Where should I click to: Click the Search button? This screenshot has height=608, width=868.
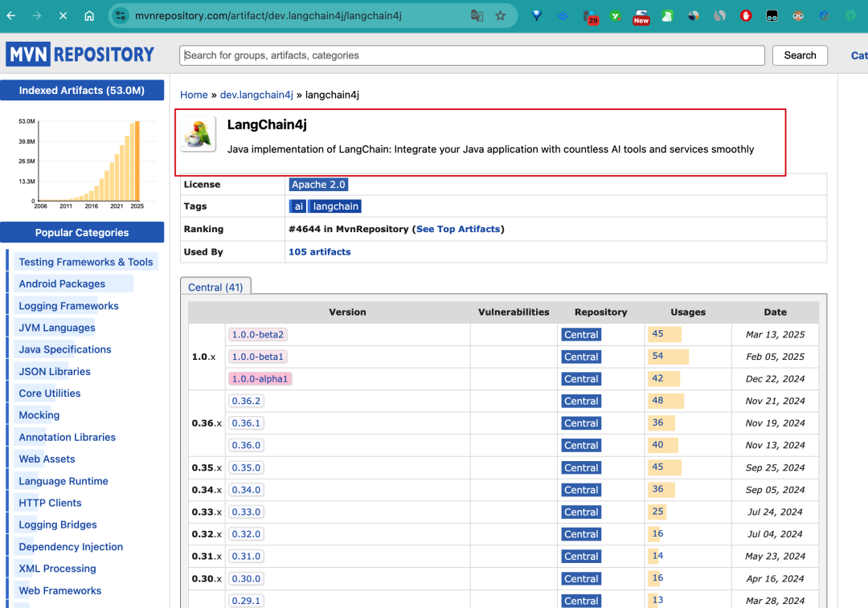click(x=800, y=55)
